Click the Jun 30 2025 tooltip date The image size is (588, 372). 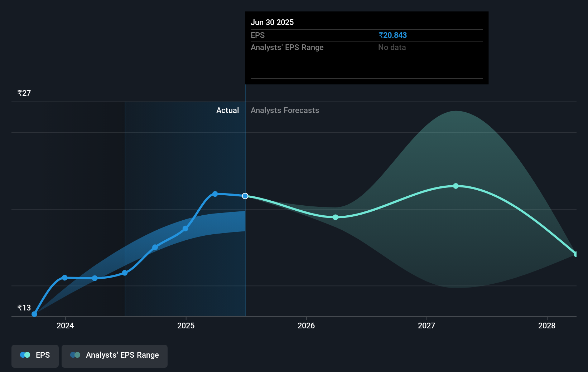click(272, 22)
